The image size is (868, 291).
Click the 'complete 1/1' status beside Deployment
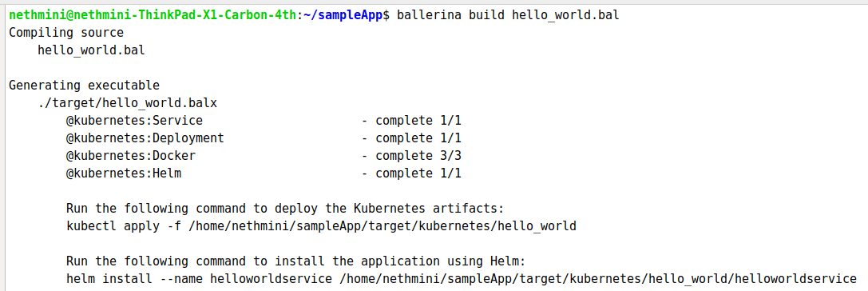point(418,138)
